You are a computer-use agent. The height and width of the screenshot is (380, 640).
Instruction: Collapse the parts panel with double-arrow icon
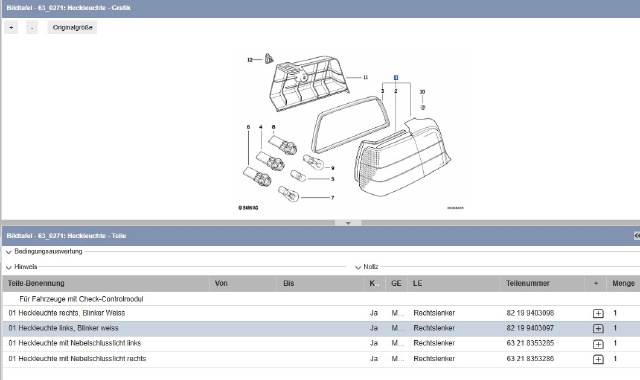pos(637,236)
